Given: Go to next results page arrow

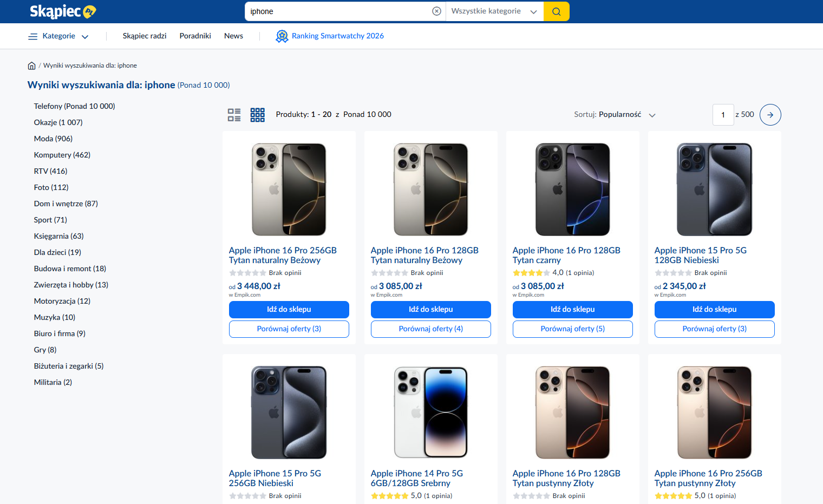Looking at the screenshot, I should click(770, 115).
